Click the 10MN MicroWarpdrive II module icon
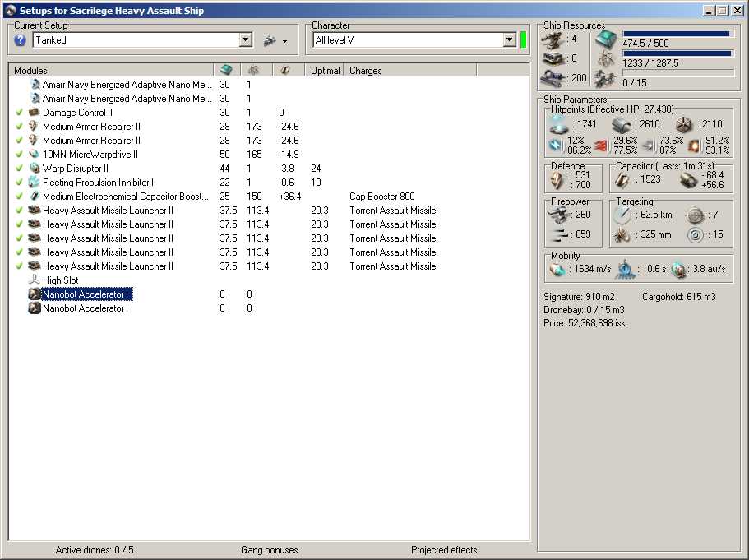The height and width of the screenshot is (560, 749). pos(35,155)
